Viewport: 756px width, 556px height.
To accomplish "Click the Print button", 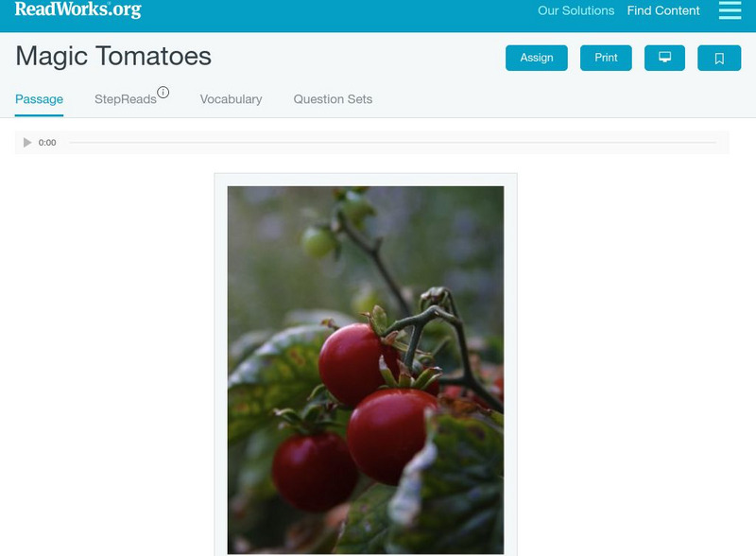I will pyautogui.click(x=606, y=58).
